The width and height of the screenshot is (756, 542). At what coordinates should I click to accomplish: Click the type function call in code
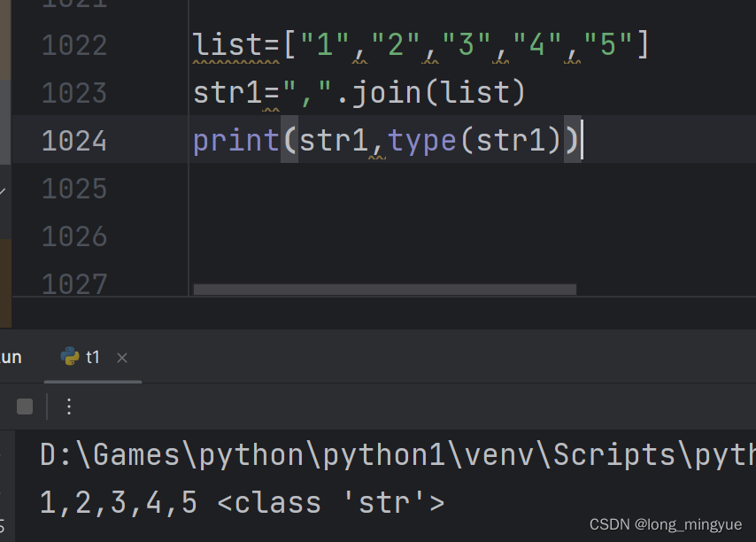[x=422, y=140]
